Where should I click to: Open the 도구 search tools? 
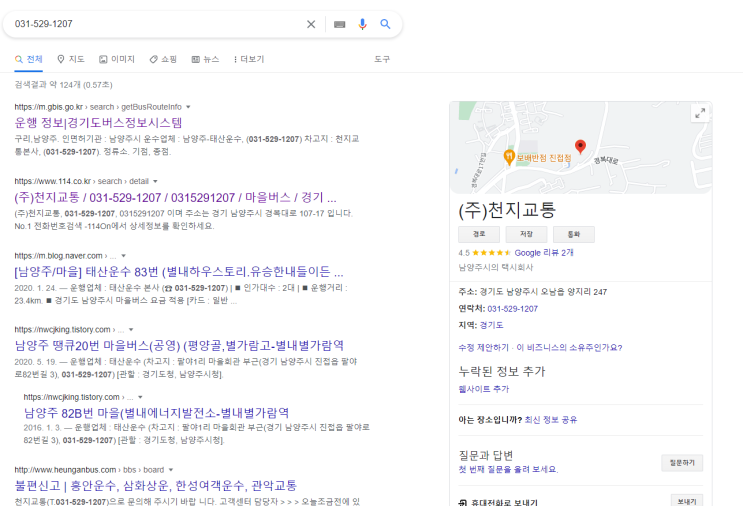(x=382, y=59)
